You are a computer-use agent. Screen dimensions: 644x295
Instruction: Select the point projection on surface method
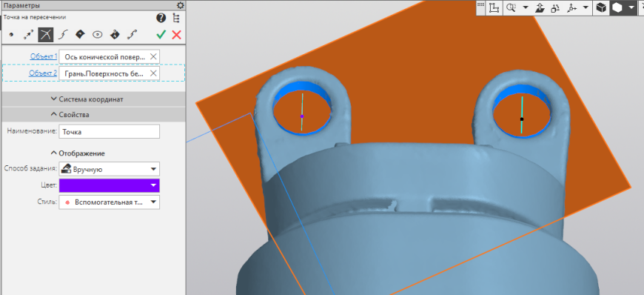pos(115,35)
